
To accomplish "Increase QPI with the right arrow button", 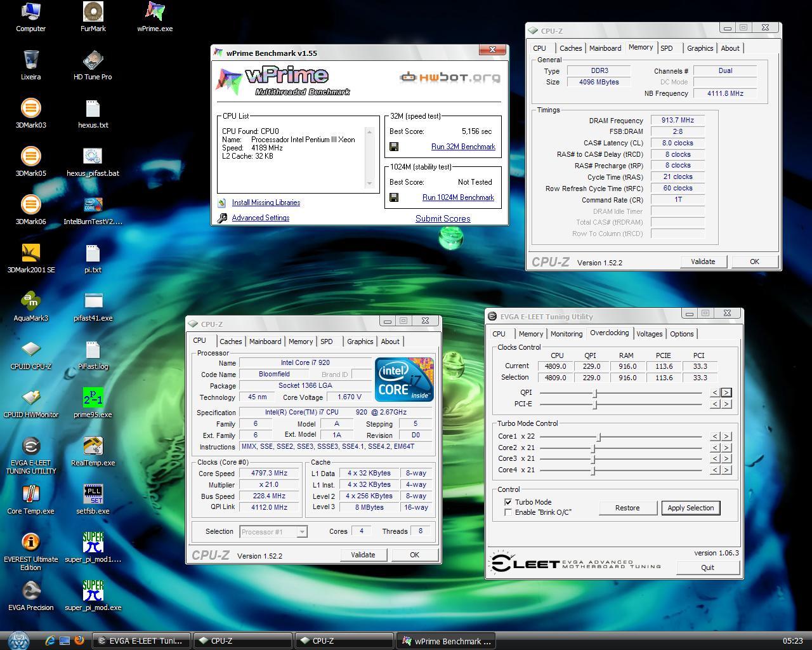I will point(726,393).
